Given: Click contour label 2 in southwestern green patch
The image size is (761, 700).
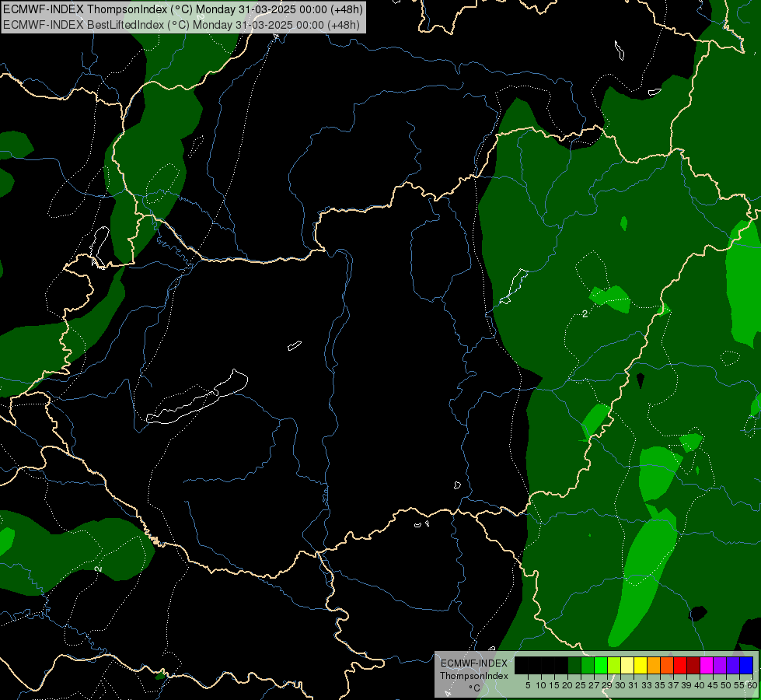Looking at the screenshot, I should pos(99,568).
